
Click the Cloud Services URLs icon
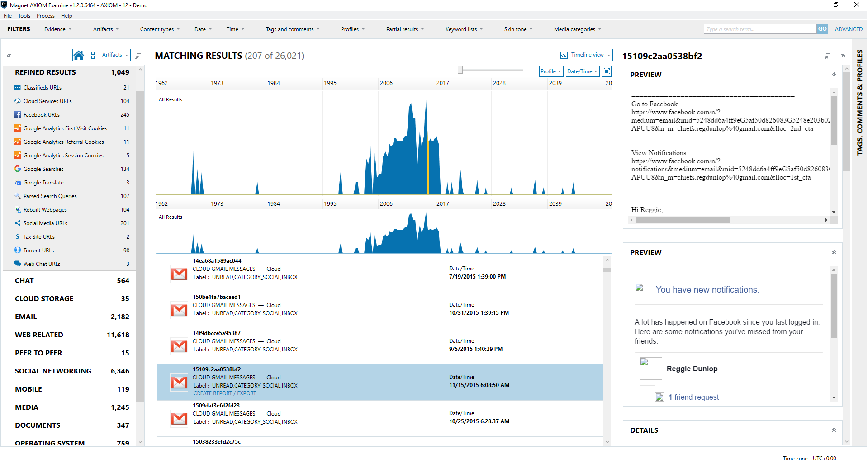pos(18,101)
